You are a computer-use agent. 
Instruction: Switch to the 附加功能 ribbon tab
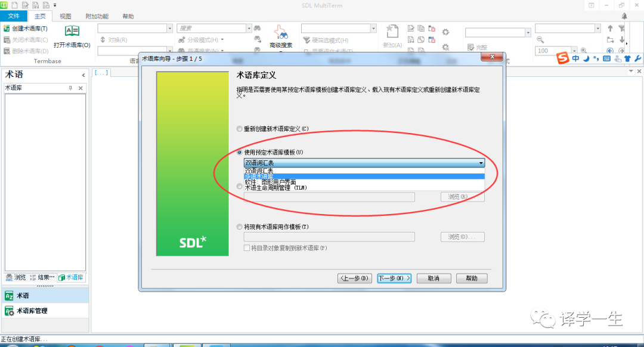pyautogui.click(x=97, y=16)
